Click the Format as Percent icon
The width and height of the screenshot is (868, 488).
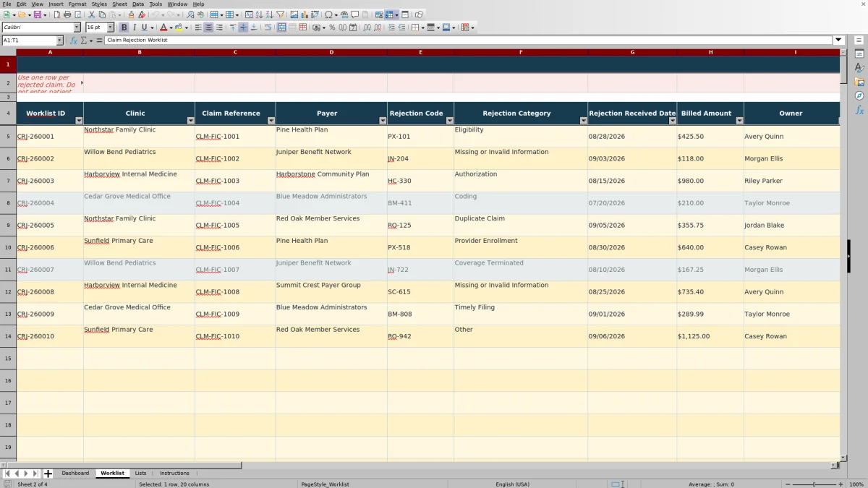pyautogui.click(x=332, y=27)
